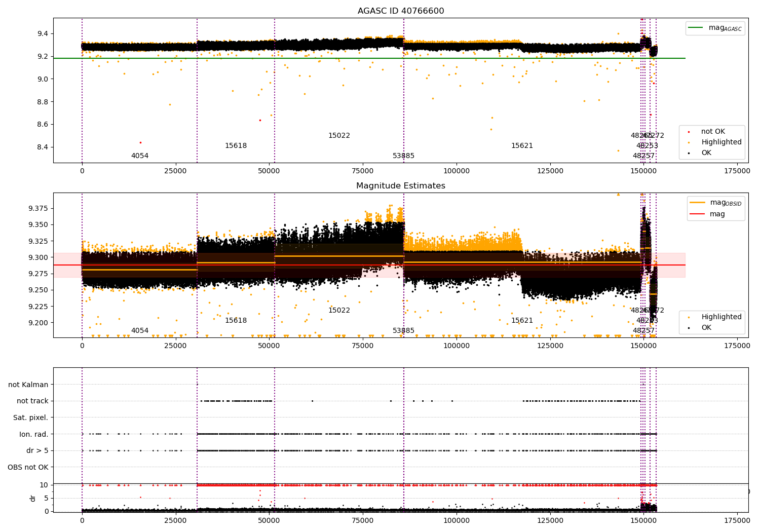The image size is (760, 532).
Task: Select the "8.4" y-axis tick label
Action: (43, 147)
